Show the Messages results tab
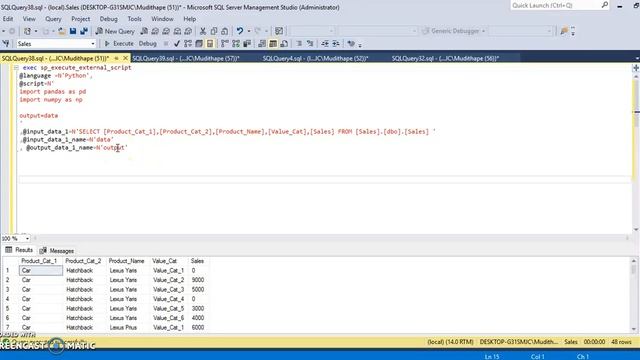640x360 pixels. click(57, 251)
